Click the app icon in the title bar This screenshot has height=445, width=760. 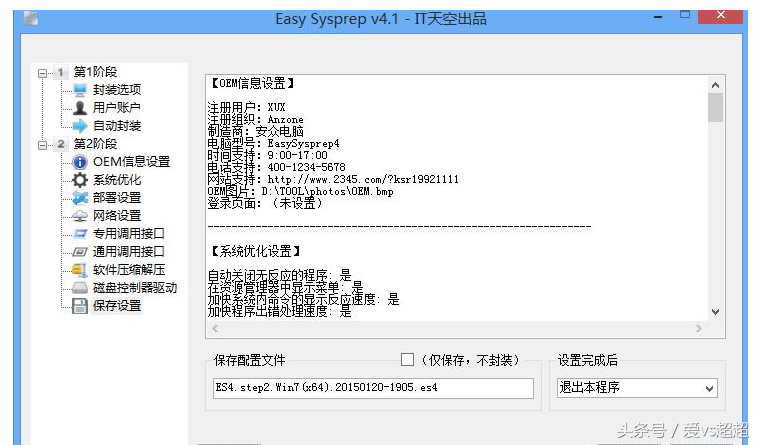(31, 18)
